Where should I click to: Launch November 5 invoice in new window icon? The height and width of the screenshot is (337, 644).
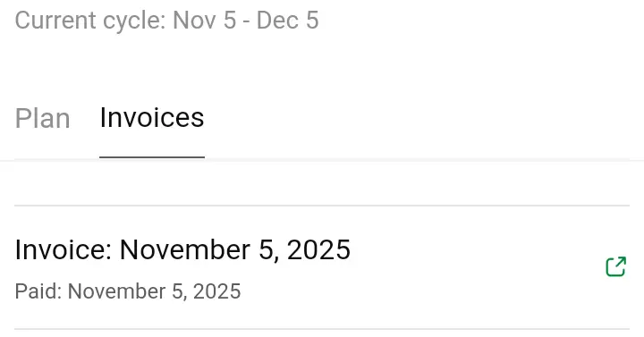pyautogui.click(x=615, y=266)
